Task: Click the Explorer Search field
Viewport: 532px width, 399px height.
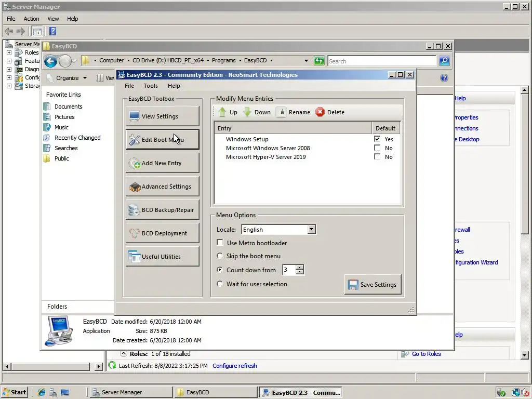Action: (x=382, y=61)
